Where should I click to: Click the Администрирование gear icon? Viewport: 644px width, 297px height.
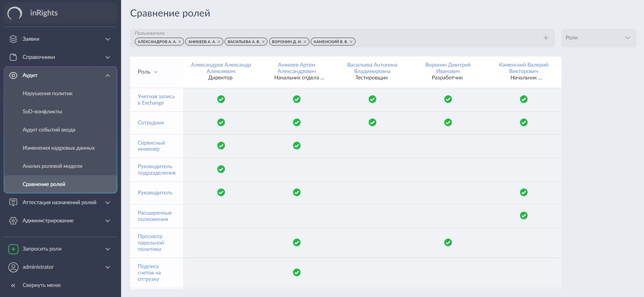point(13,221)
